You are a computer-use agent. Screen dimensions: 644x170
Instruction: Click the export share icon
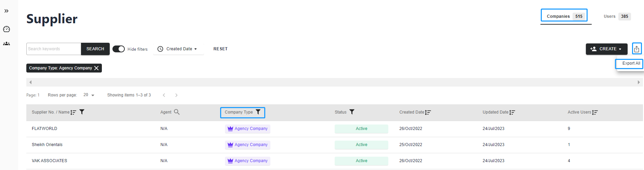point(636,49)
